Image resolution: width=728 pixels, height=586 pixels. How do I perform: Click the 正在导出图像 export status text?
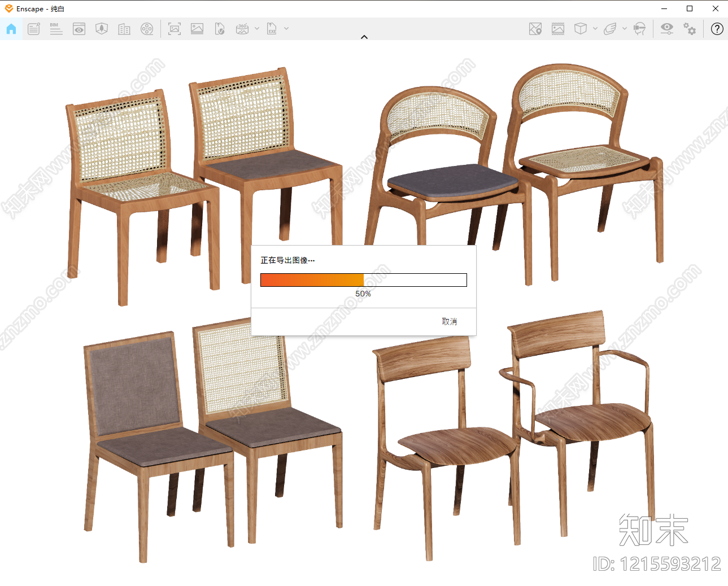287,260
